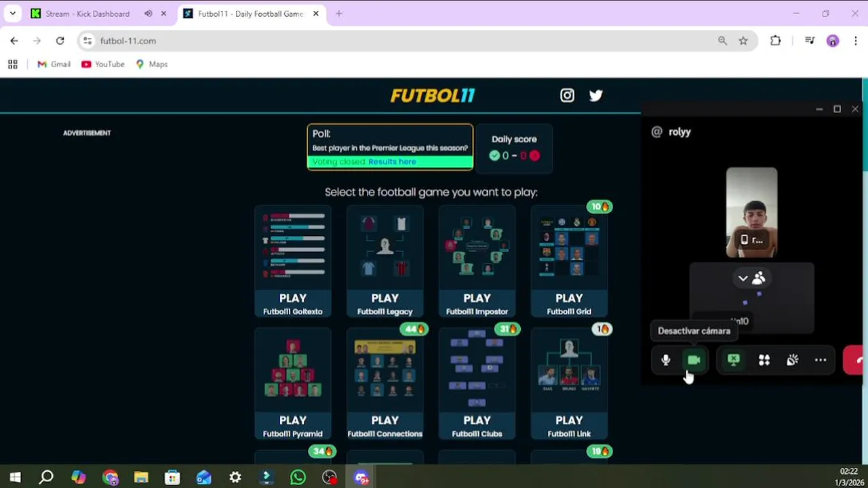The width and height of the screenshot is (868, 488).
Task: Mute microphone in the call window
Action: coord(665,361)
